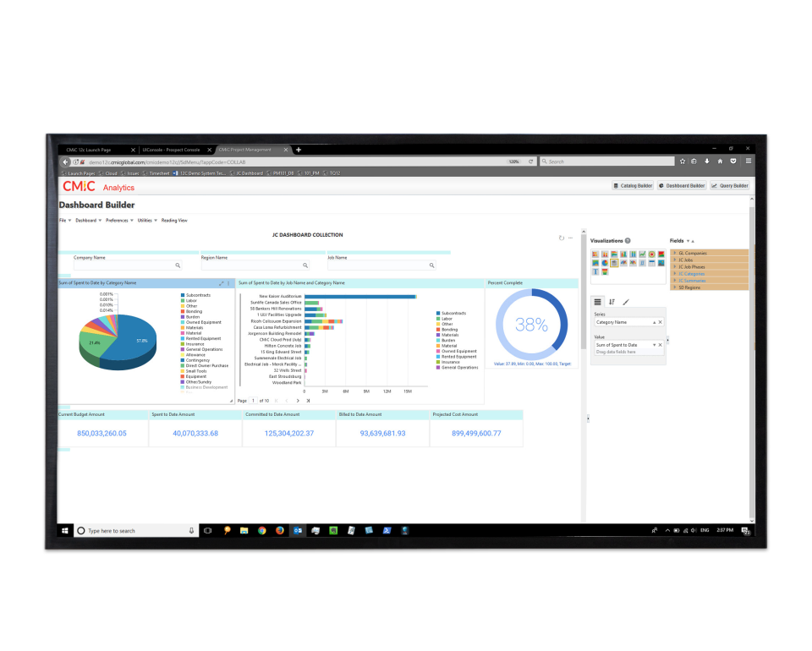Click the Company Name filter field
Image resolution: width=812 pixels, height=651 pixels.
click(128, 265)
